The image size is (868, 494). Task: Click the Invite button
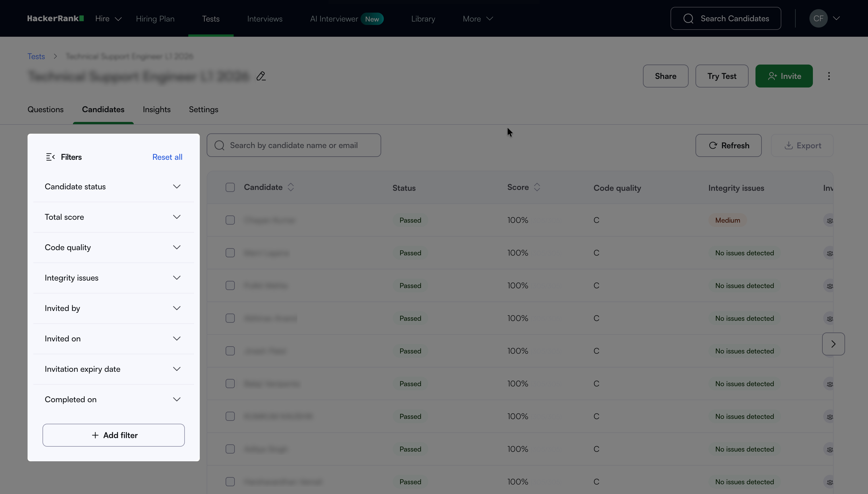[784, 76]
